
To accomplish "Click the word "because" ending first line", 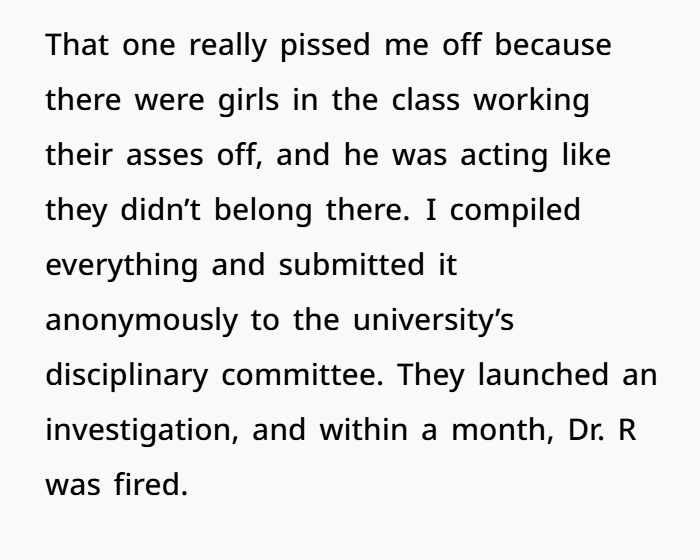I will (x=553, y=45).
